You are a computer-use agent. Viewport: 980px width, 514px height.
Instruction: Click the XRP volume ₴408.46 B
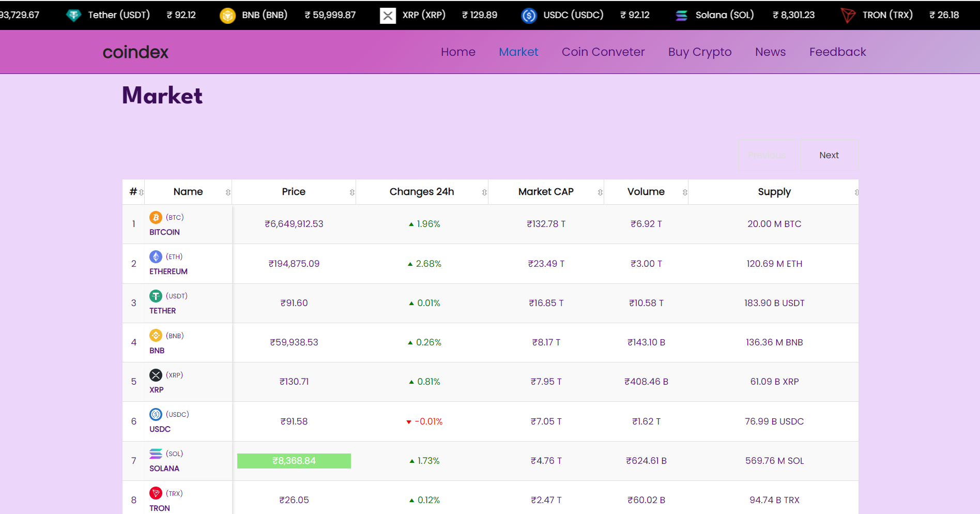pyautogui.click(x=646, y=382)
